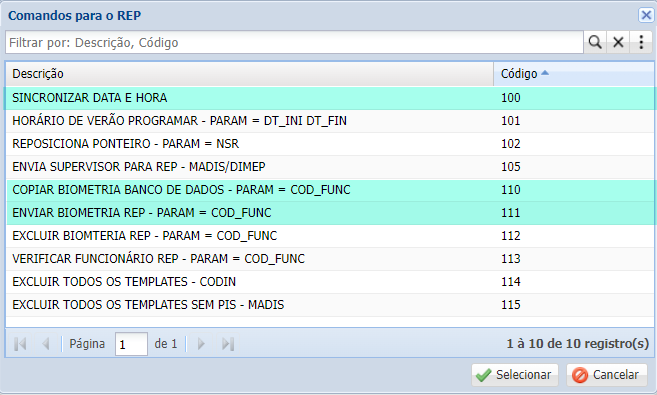Click the magnifier search icon

coord(595,42)
